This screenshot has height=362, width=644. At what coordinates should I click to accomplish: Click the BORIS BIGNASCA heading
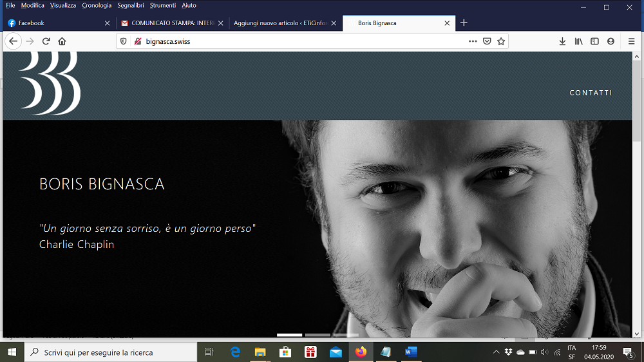102,184
